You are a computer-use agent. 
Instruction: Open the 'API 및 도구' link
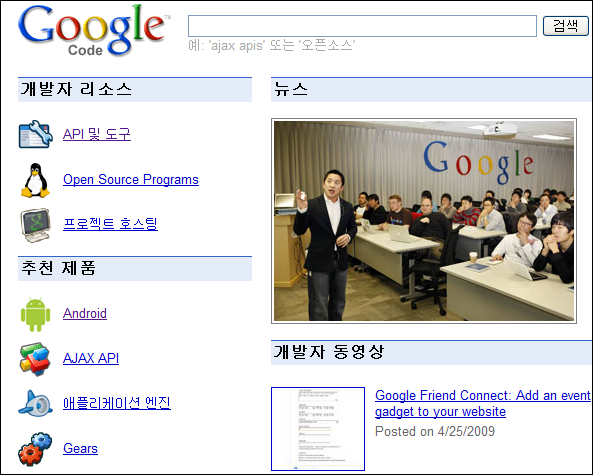[97, 134]
